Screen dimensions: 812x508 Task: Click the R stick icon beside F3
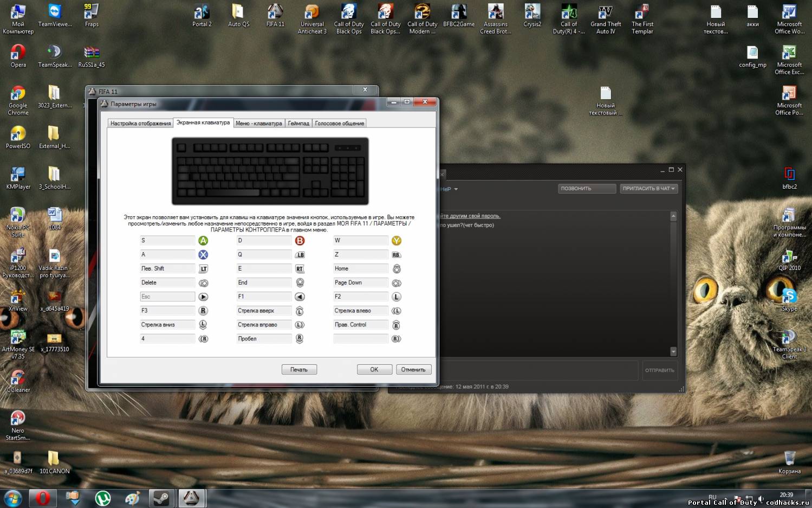203,311
